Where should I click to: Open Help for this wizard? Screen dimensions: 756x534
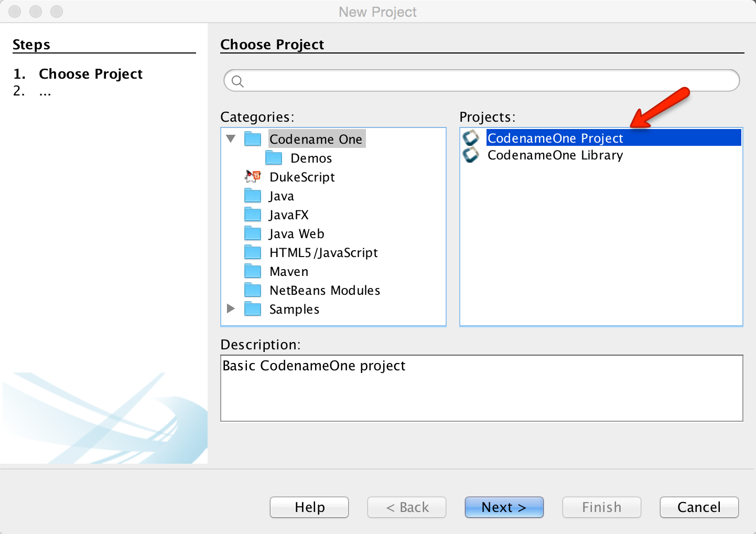309,507
